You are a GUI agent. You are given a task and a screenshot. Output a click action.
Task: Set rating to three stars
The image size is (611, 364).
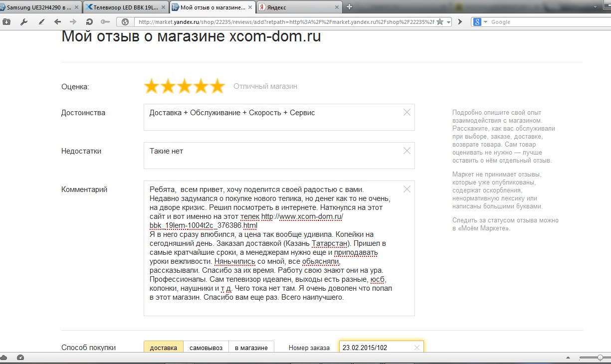tap(185, 86)
